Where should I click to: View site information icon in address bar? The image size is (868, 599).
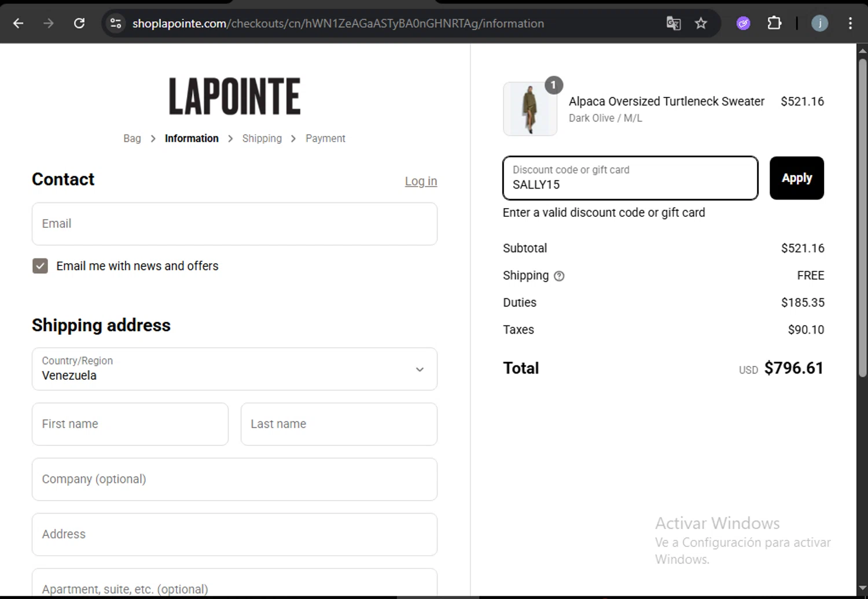[x=116, y=23]
